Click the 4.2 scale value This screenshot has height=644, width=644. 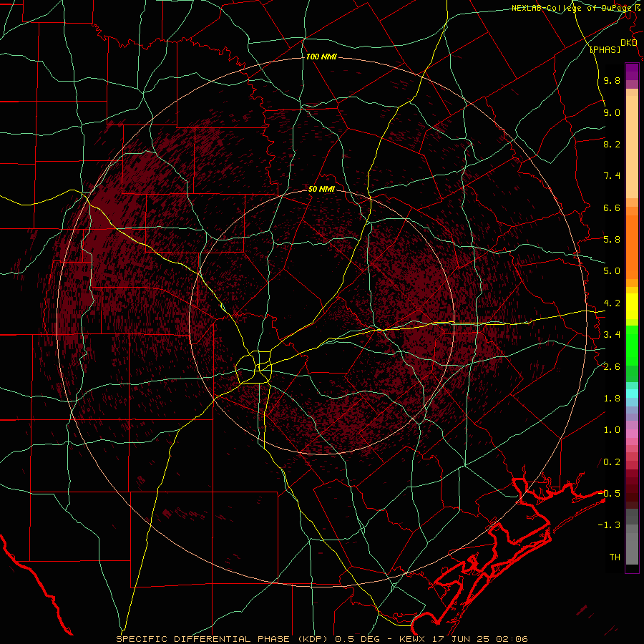point(612,303)
